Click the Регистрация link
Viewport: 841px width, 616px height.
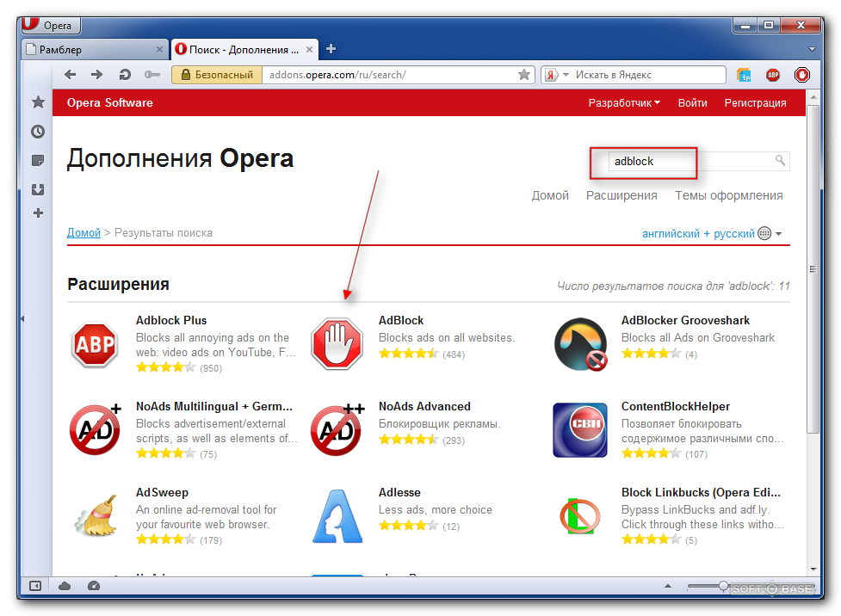(755, 103)
